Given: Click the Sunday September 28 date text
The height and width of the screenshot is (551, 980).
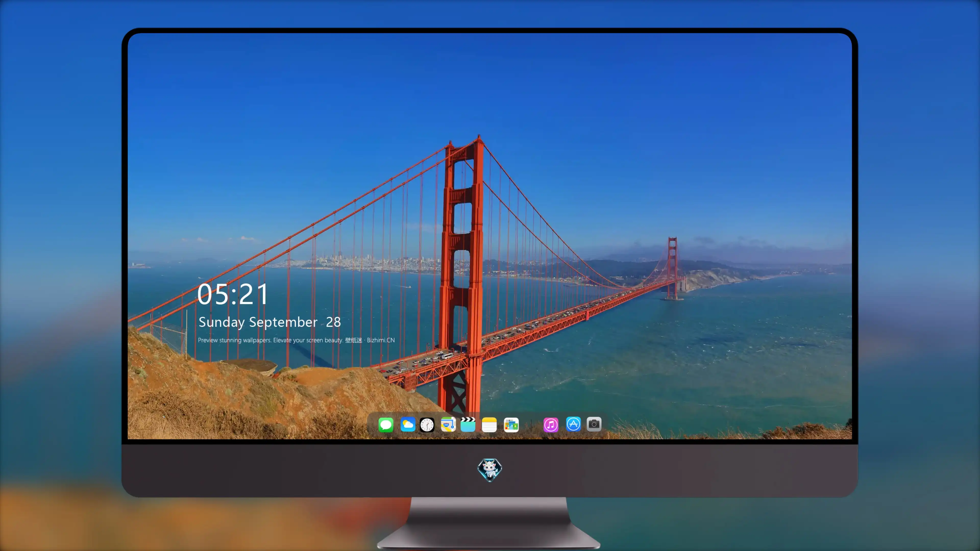Looking at the screenshot, I should tap(269, 322).
